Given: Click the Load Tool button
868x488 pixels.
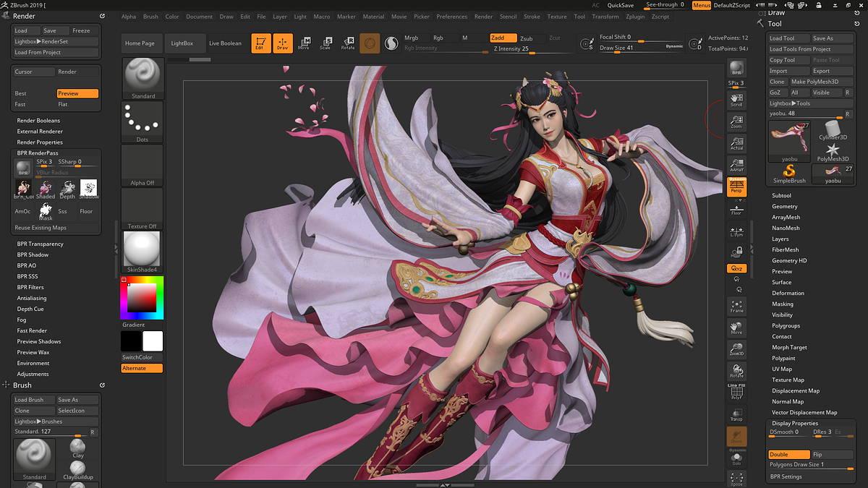Looking at the screenshot, I should [788, 38].
